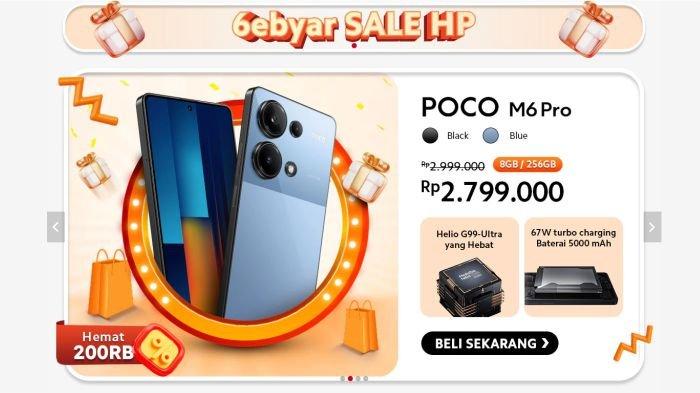Click the POCO M6 Pro product title
This screenshot has height=393, width=700.
pyautogui.click(x=496, y=108)
